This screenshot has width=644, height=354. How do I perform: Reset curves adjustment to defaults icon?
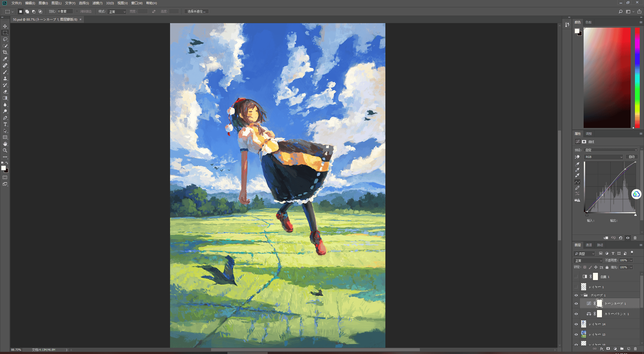(621, 238)
